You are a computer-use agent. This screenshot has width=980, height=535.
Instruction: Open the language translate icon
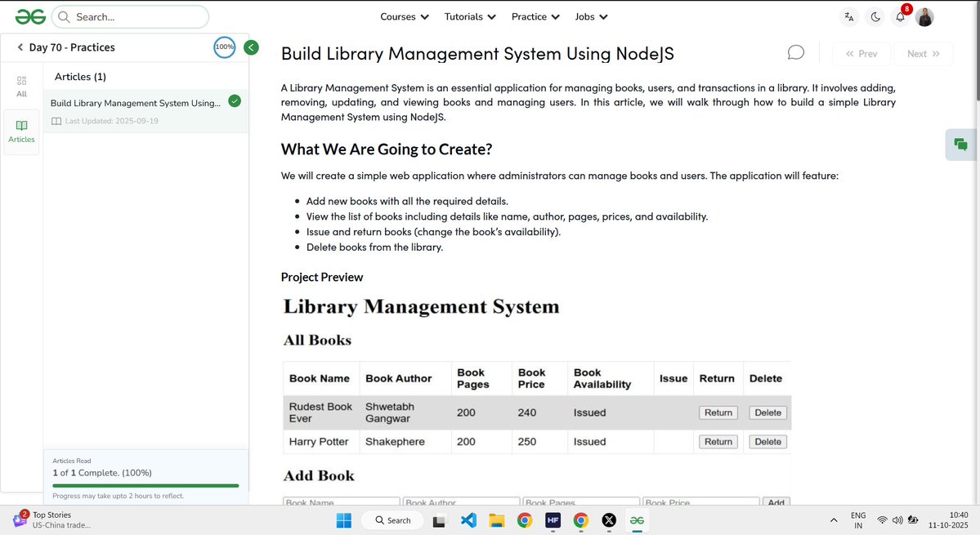click(848, 17)
